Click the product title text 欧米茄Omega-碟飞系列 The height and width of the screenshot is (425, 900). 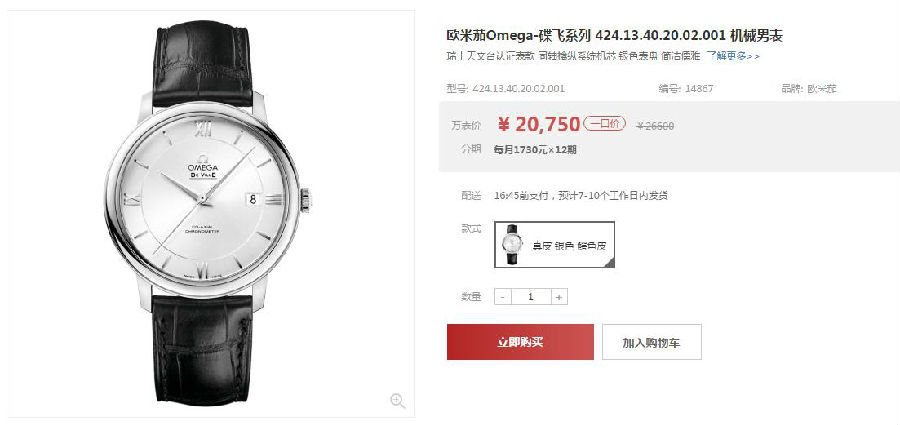coord(518,36)
